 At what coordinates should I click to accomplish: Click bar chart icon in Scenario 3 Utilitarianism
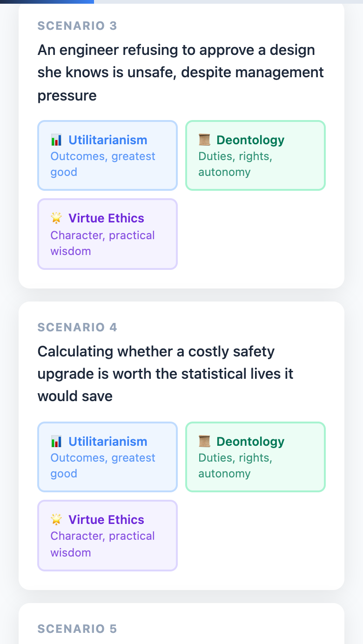coord(56,140)
